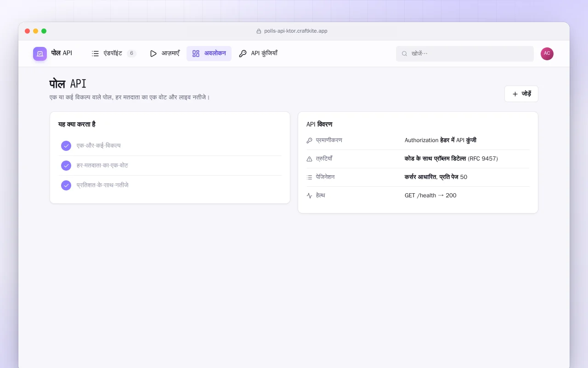This screenshot has width=588, height=368.
Task: Click the page subtitle about polls
Action: [x=130, y=98]
